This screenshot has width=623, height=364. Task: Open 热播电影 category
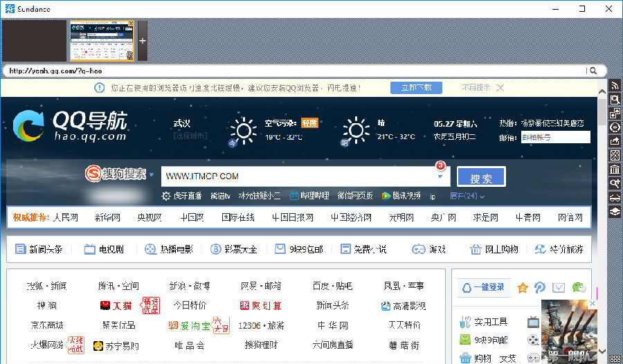(168, 249)
